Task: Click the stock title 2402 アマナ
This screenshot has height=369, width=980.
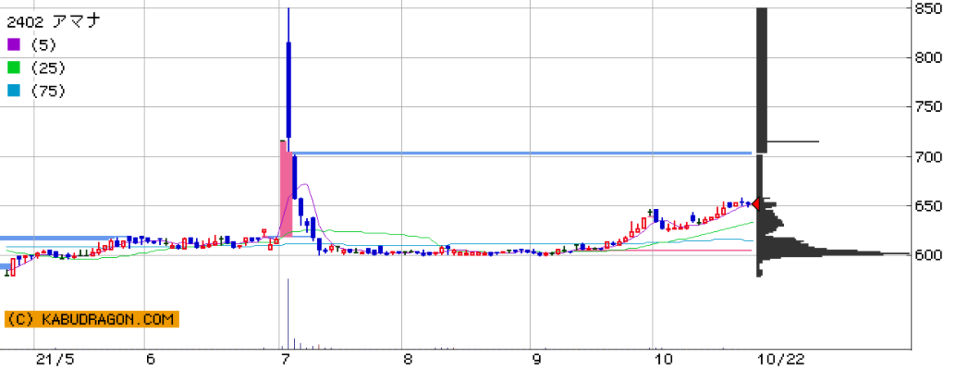Action: pyautogui.click(x=53, y=21)
